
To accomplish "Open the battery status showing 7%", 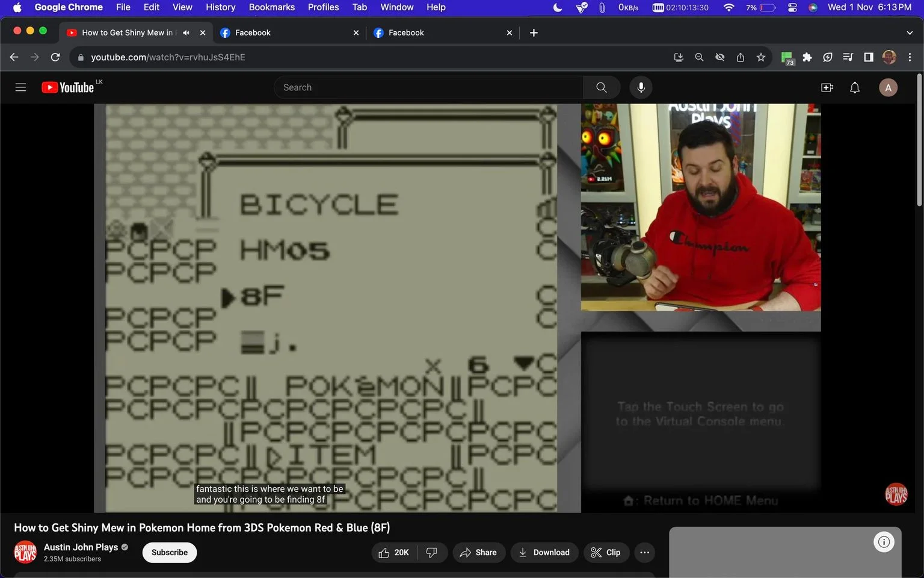I will (x=760, y=7).
